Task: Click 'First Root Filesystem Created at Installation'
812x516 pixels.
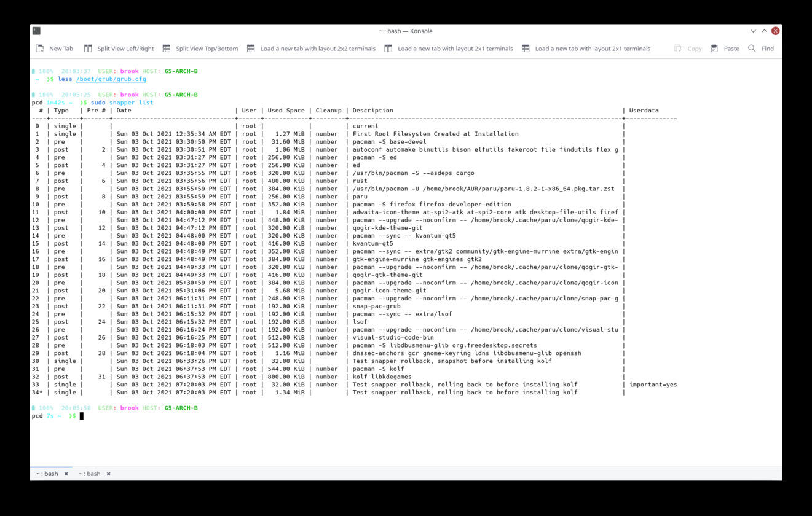Action: 435,134
